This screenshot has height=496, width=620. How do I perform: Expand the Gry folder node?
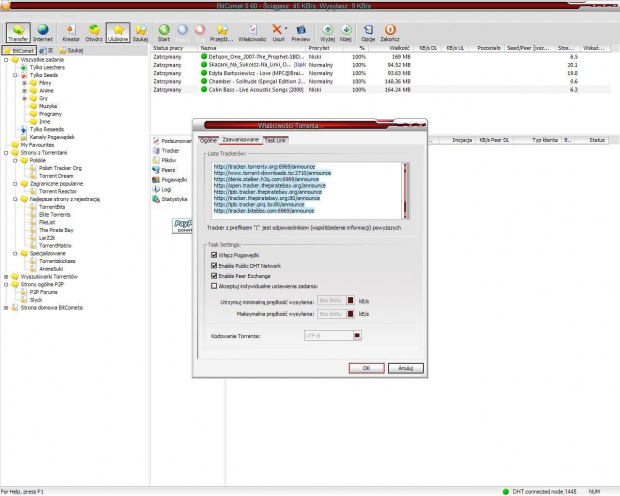[24, 98]
